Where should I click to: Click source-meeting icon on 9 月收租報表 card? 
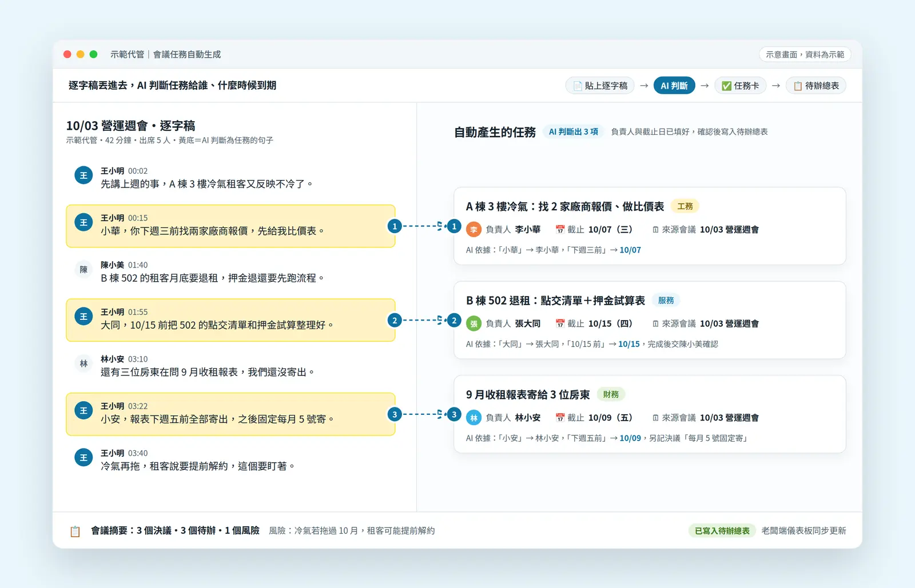[x=655, y=418]
